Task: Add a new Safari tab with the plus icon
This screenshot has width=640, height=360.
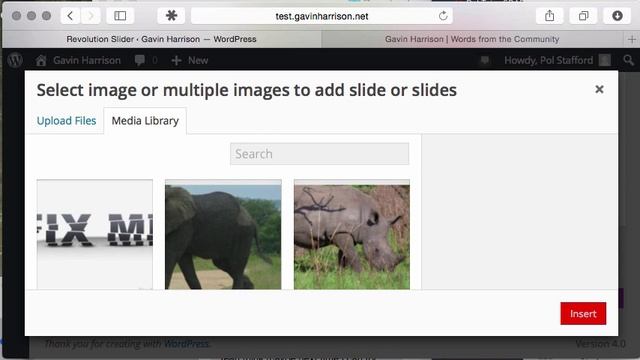Action: (632, 40)
